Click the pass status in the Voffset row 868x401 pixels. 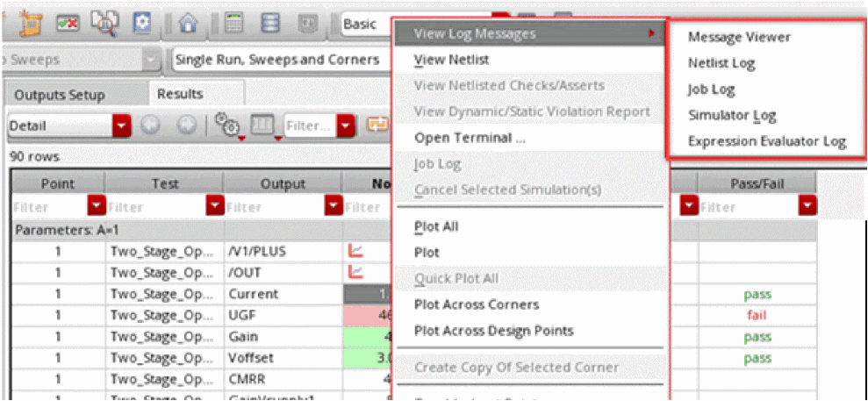click(757, 358)
